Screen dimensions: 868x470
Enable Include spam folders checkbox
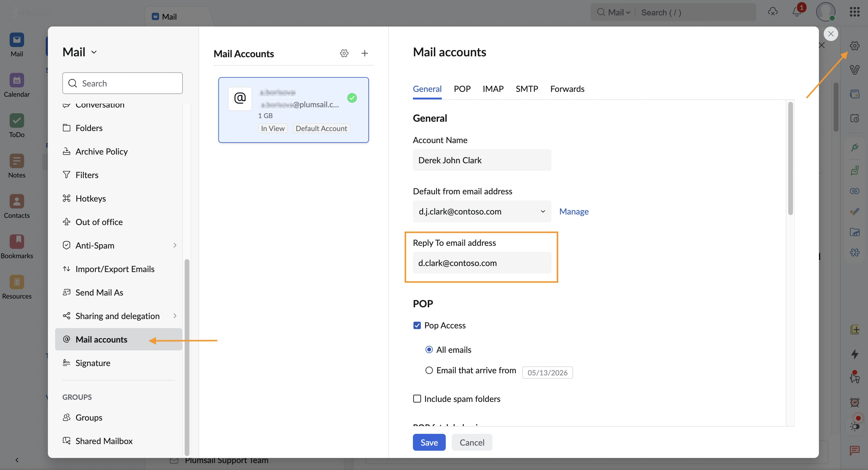(417, 399)
